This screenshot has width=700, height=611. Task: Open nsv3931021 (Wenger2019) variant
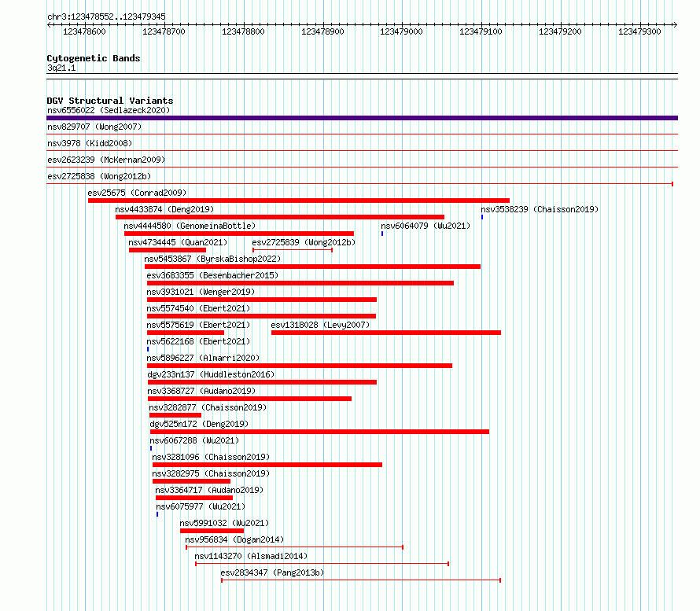pyautogui.click(x=201, y=292)
